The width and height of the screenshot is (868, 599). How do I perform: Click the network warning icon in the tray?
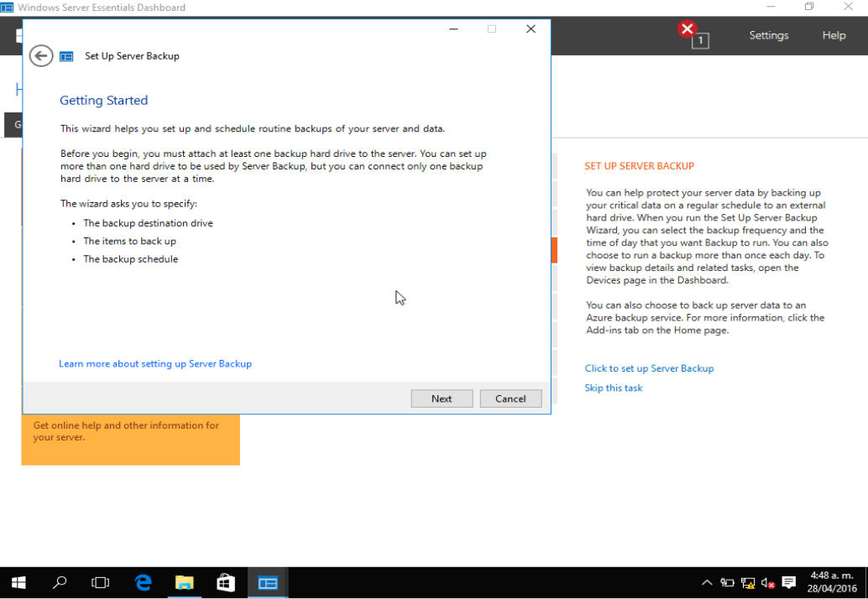tap(746, 582)
